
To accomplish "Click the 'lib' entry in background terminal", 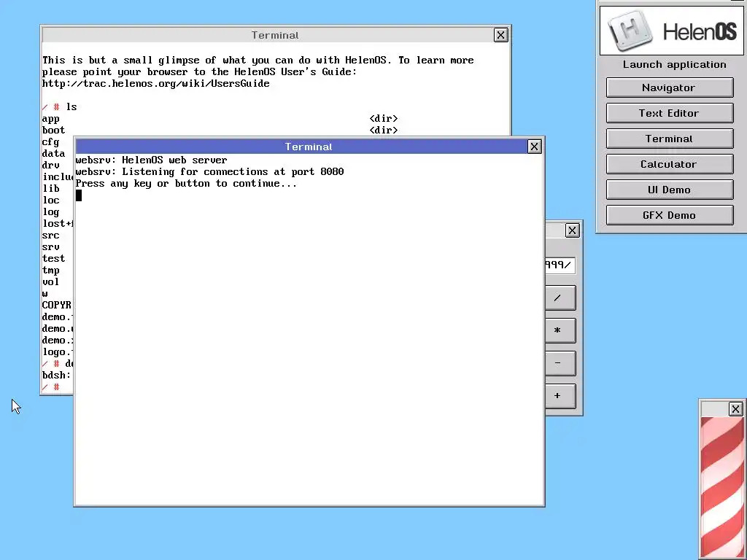I will pos(50,189).
